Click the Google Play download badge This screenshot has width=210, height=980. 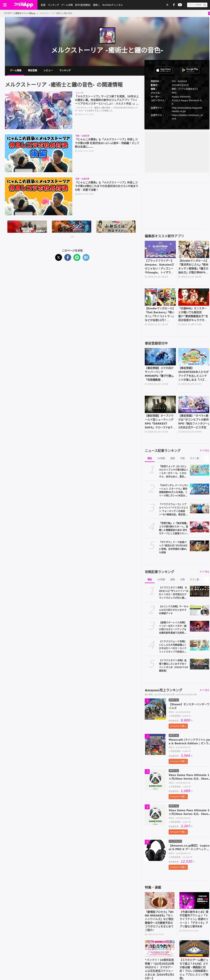point(190,70)
